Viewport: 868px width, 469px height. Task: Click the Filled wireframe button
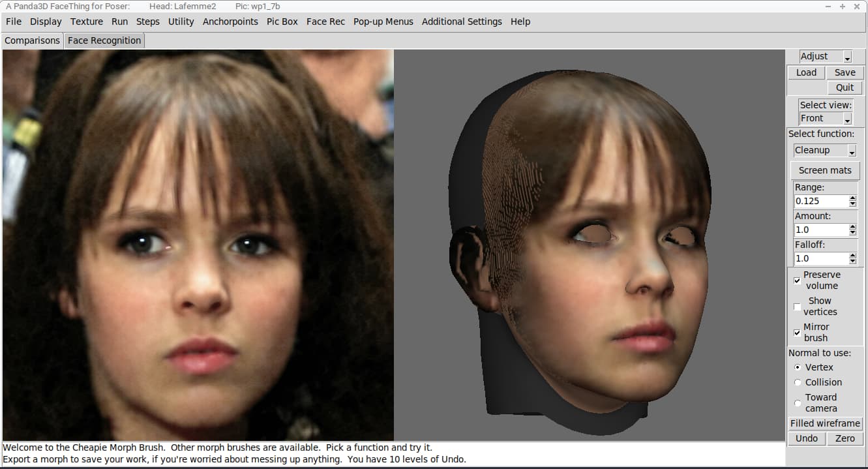pos(825,423)
